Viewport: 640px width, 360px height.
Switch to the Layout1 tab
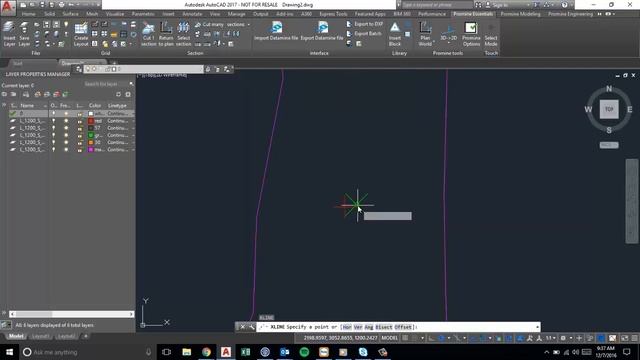[40, 336]
